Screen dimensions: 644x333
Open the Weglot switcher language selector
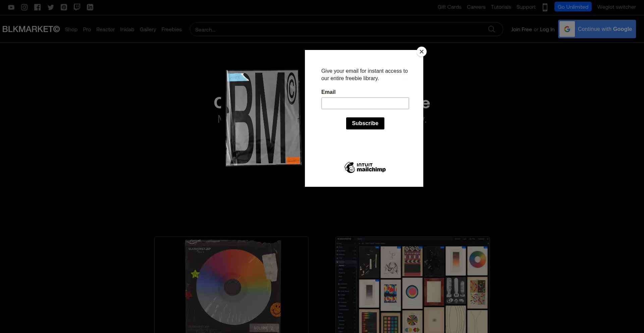[x=616, y=7]
